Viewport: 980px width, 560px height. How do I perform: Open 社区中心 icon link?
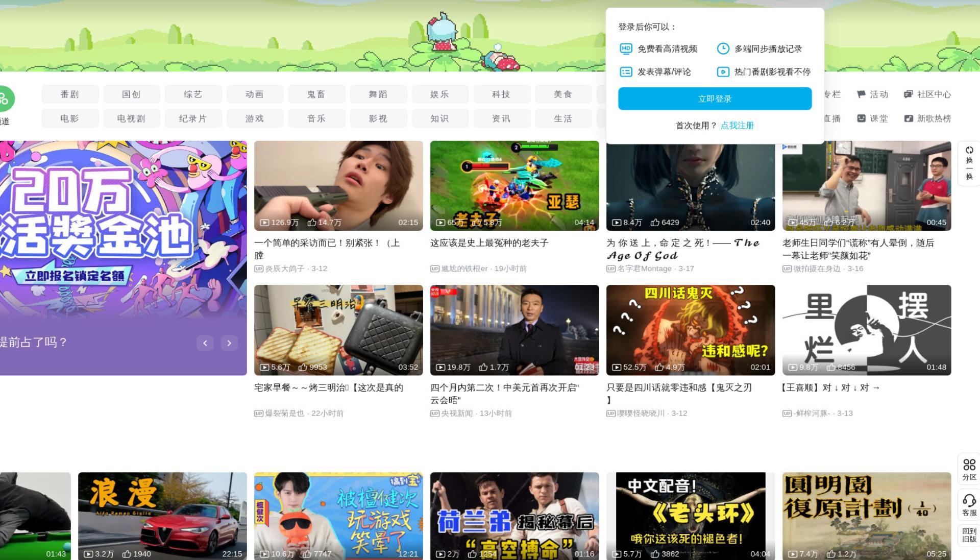click(908, 94)
